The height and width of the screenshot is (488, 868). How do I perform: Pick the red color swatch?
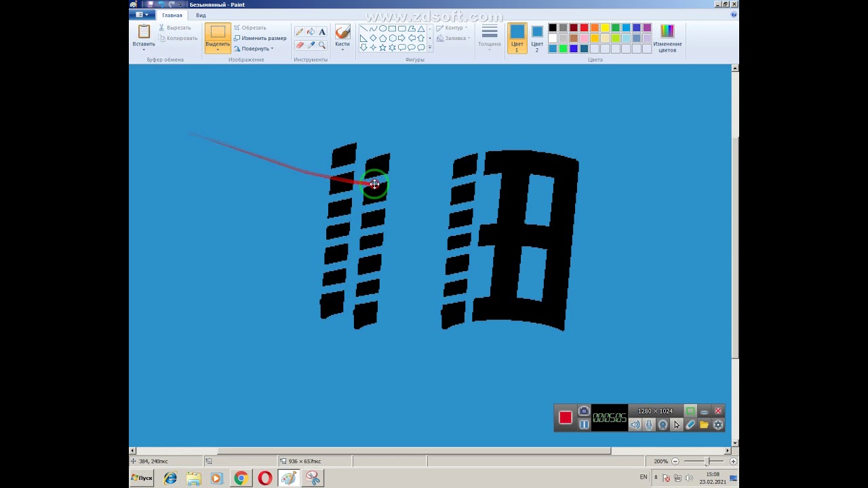coord(584,28)
